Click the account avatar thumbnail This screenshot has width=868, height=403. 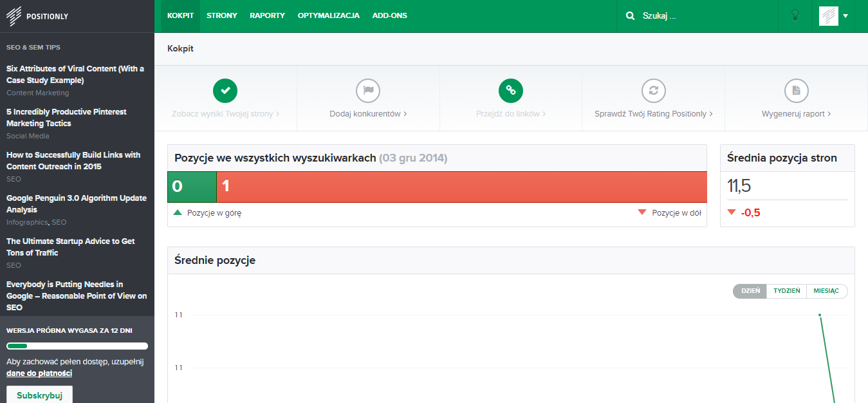point(829,16)
